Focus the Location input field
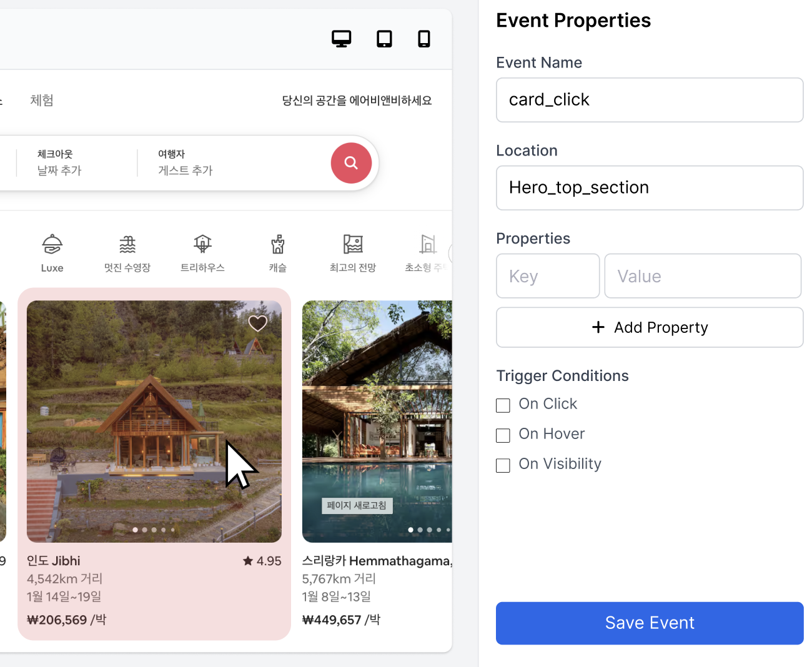This screenshot has height=667, width=812. [x=650, y=188]
